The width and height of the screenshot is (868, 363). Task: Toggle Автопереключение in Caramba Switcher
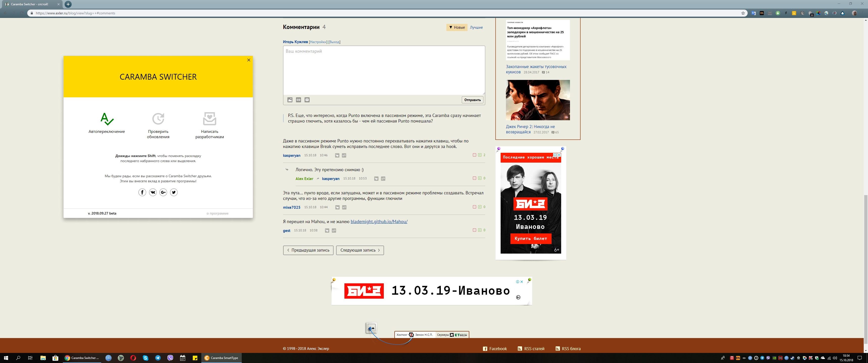point(107,119)
